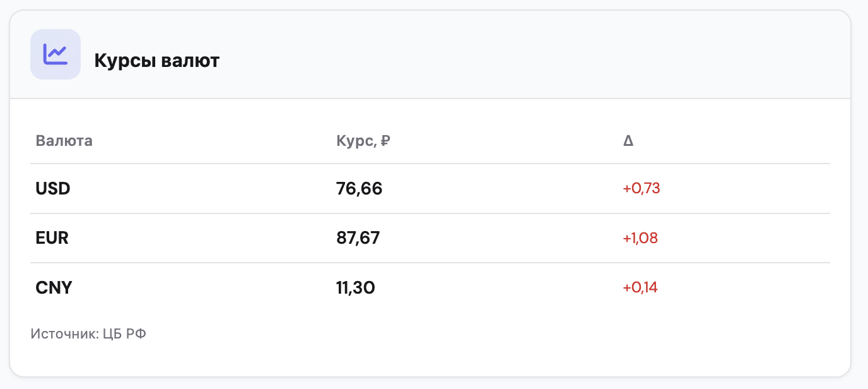The image size is (868, 389).
Task: Select the EUR currency row
Action: [x=430, y=238]
